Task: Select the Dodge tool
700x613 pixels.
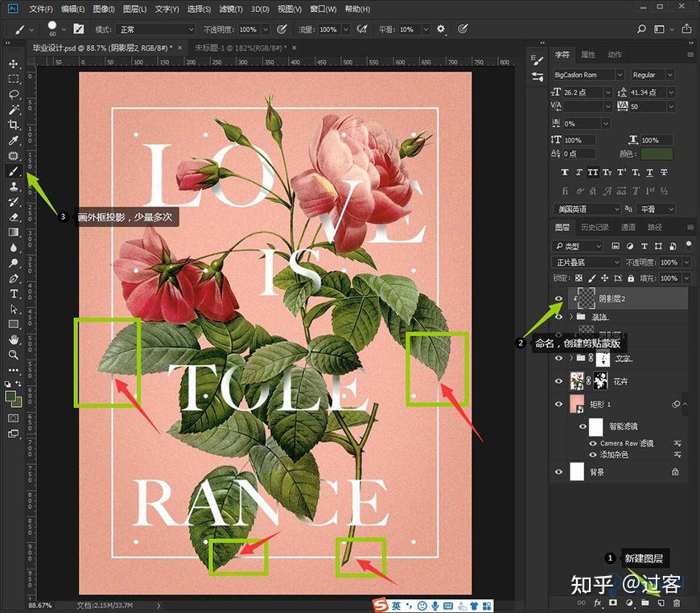Action: pyautogui.click(x=14, y=263)
